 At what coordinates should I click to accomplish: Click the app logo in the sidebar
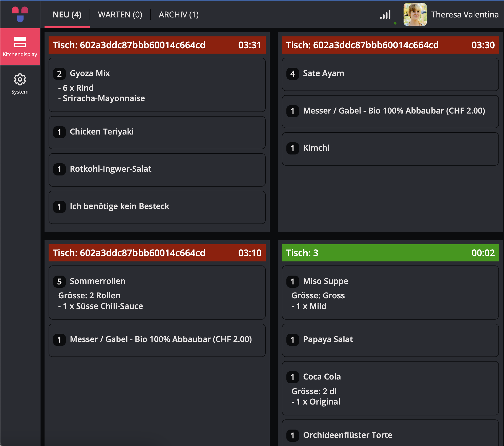pos(20,14)
